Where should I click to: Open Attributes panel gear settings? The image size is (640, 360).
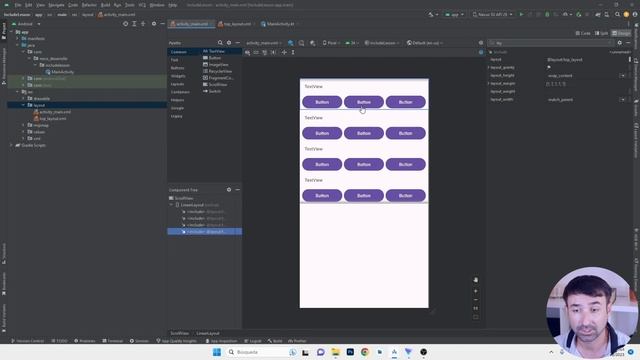click(x=620, y=42)
